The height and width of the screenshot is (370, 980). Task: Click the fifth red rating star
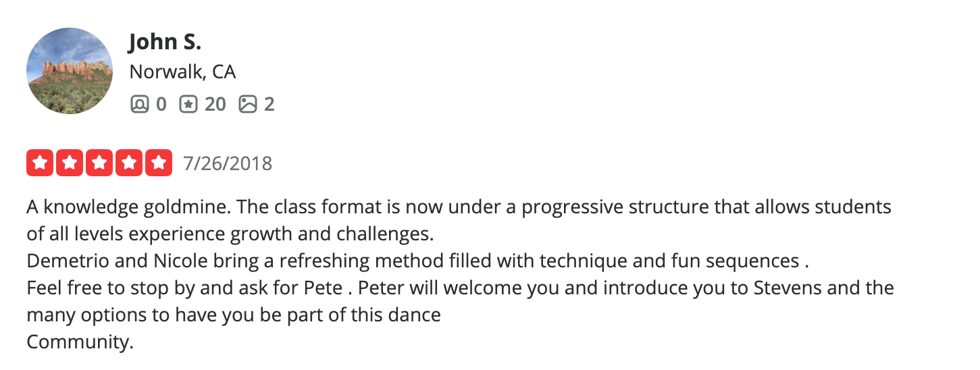159,163
